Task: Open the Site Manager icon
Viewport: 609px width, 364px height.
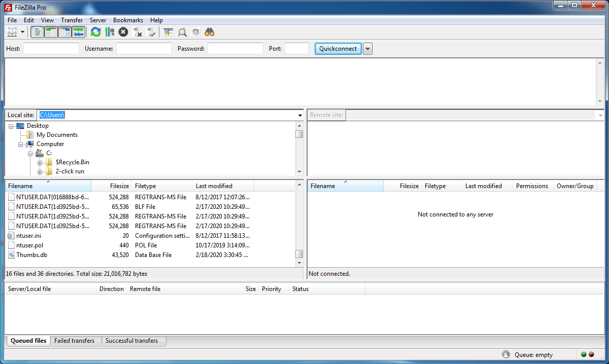Action: (12, 32)
